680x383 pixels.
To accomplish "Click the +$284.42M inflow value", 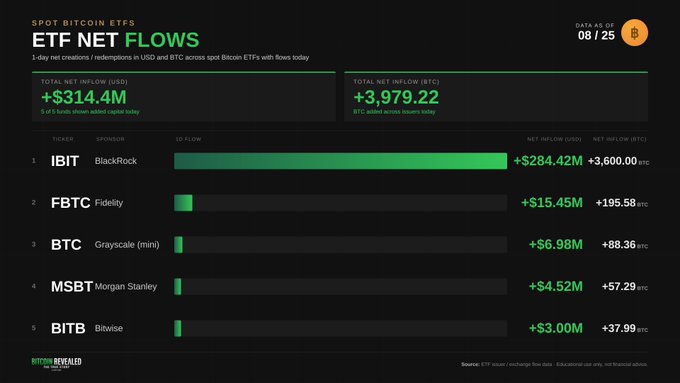I will coord(548,161).
